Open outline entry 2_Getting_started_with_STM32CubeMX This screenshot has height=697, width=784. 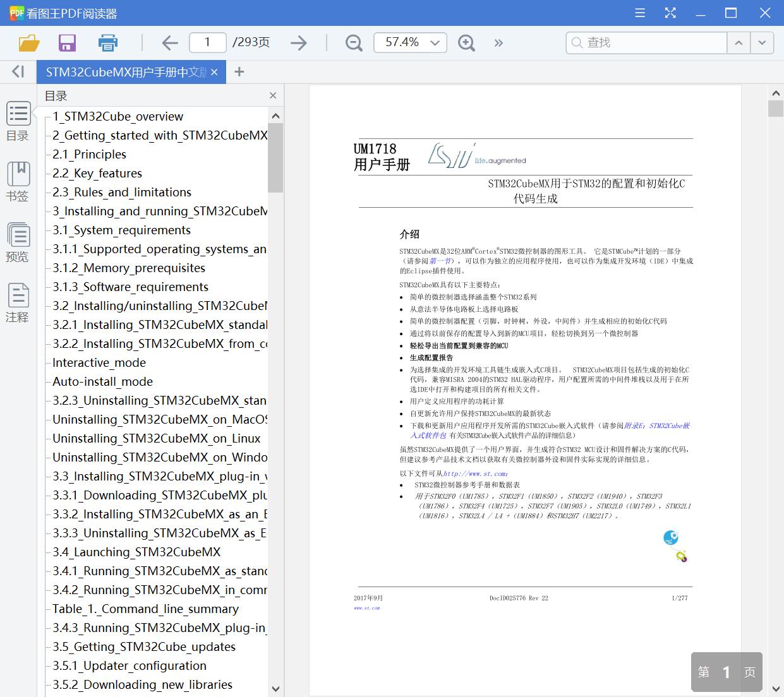click(160, 135)
